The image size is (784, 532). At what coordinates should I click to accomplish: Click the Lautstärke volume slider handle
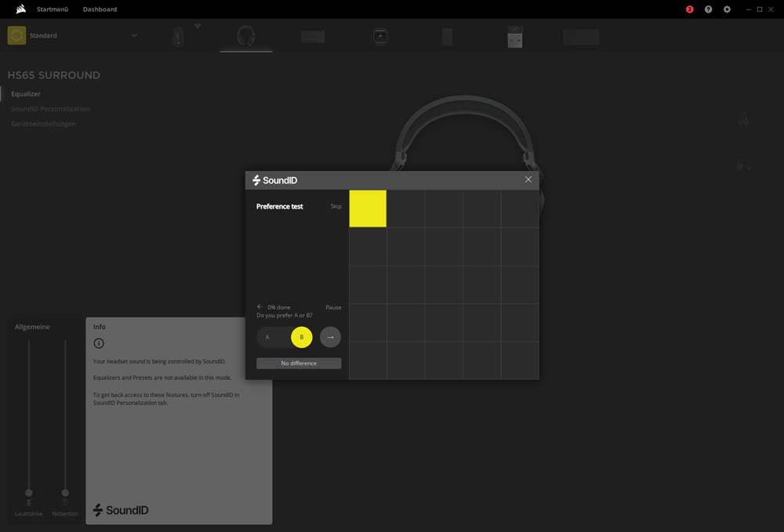[x=29, y=493]
